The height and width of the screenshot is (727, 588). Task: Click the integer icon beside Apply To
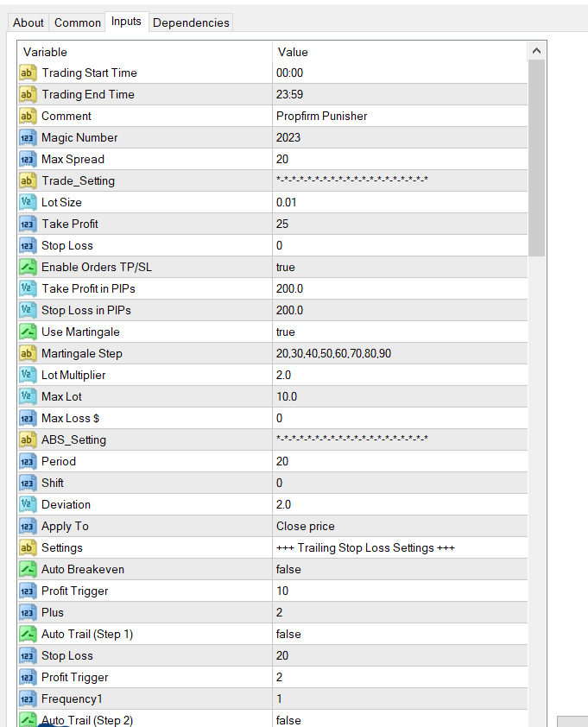(x=28, y=526)
